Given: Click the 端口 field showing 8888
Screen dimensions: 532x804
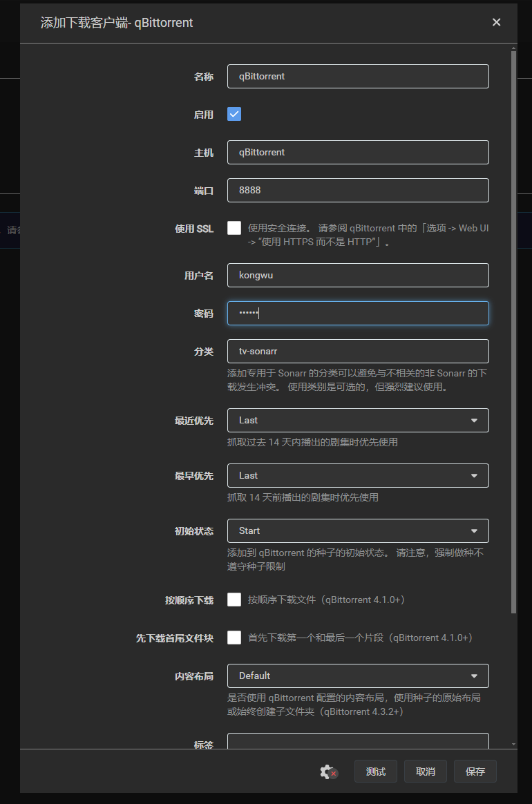Looking at the screenshot, I should [358, 190].
